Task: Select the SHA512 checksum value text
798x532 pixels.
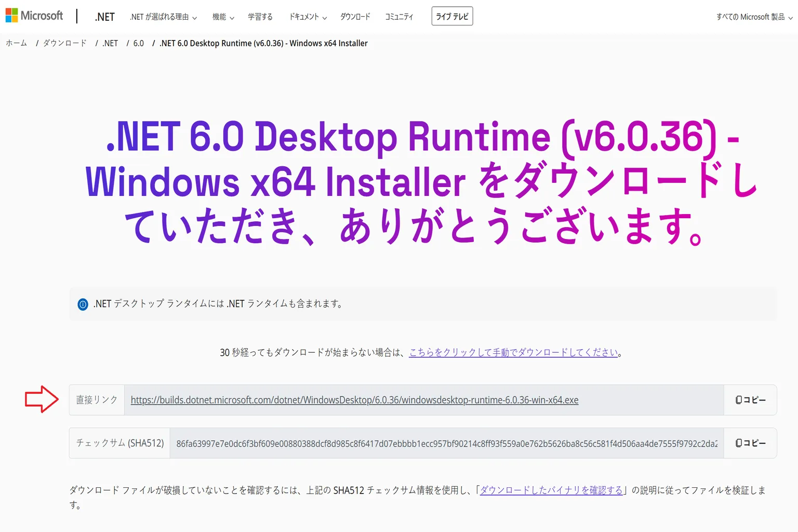Action: [447, 444]
